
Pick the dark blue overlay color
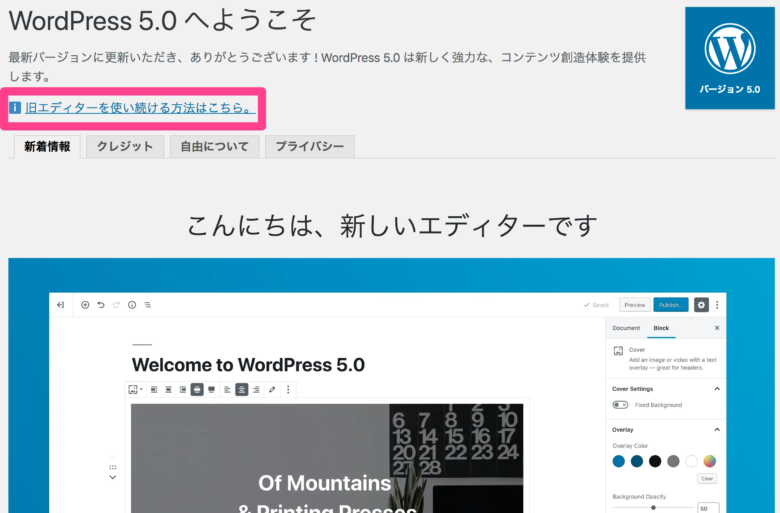pyautogui.click(x=637, y=461)
